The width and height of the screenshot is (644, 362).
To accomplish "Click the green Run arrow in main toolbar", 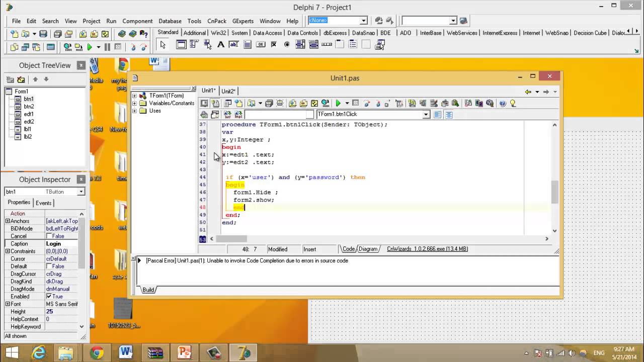I will click(90, 47).
